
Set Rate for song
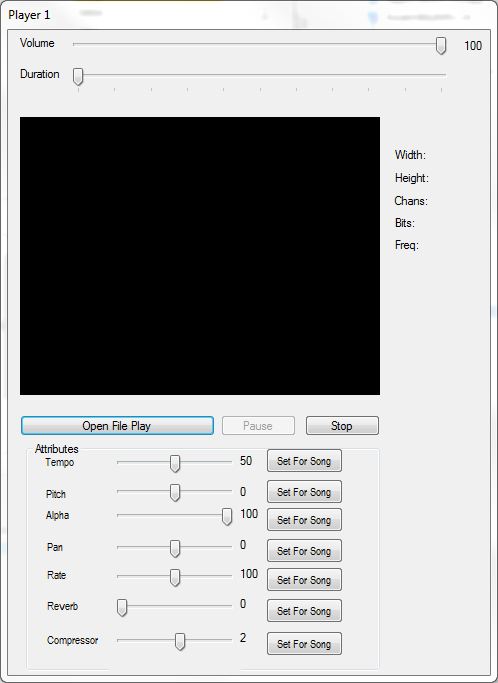(304, 579)
